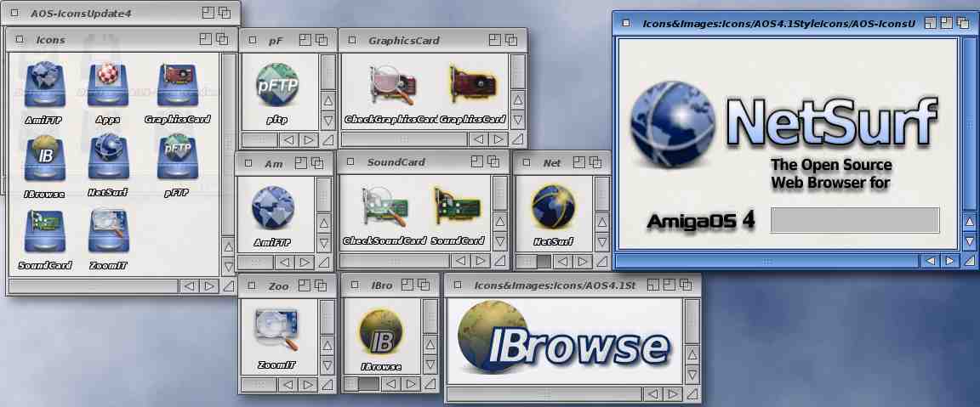Open the ZoomIT drawer icon in Icons window
Viewport: 980px width, 407px height.
pos(108,240)
